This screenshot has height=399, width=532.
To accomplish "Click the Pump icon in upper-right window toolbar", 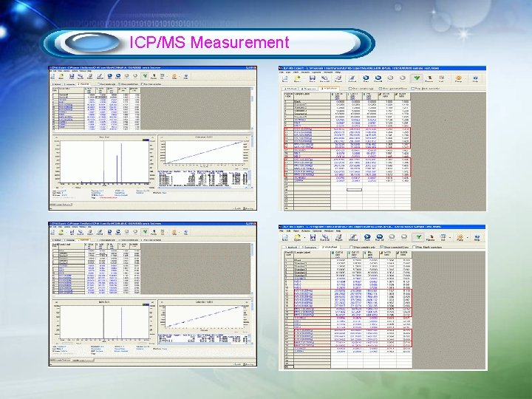I will coord(458,79).
